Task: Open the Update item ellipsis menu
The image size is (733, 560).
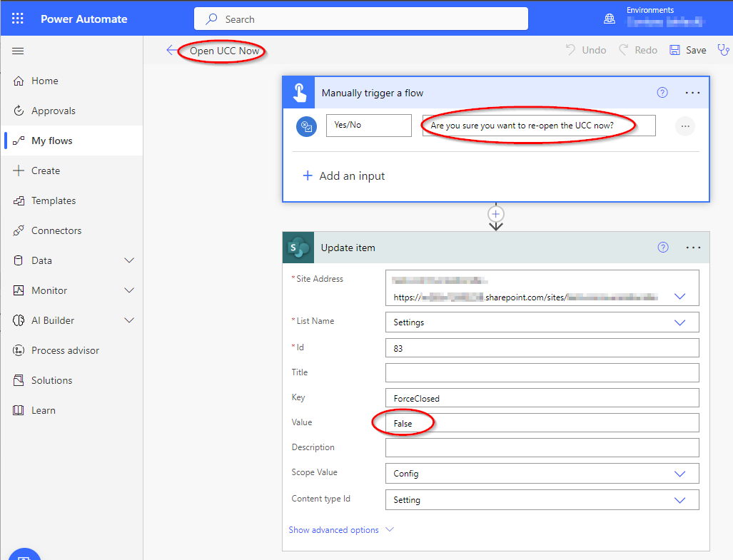Action: pos(693,248)
